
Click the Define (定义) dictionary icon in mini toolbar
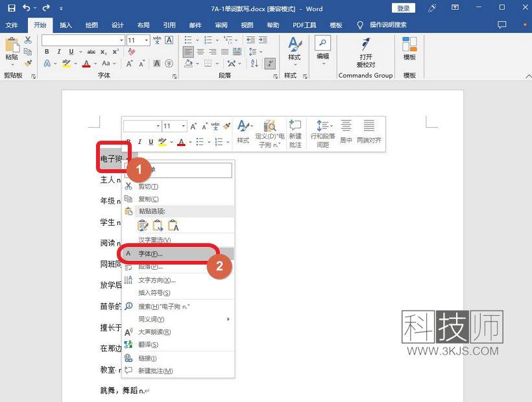(x=270, y=125)
